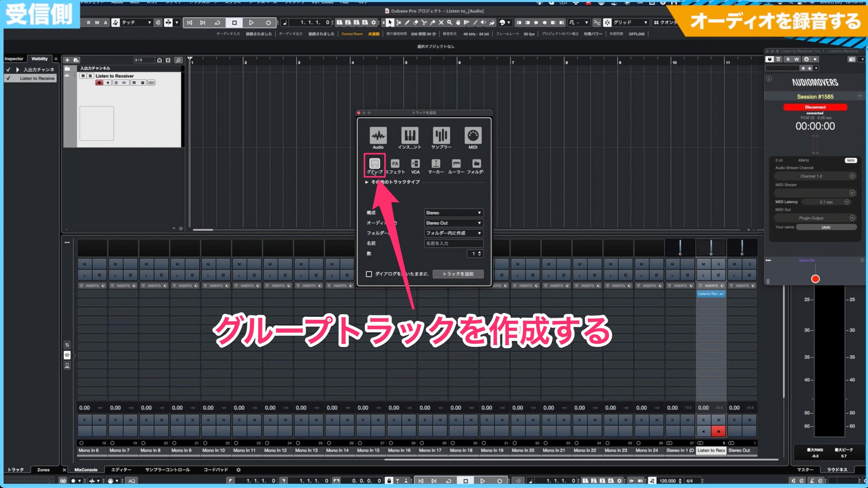Pick the Instrument track type icon
Image resolution: width=868 pixels, height=488 pixels.
pyautogui.click(x=410, y=136)
